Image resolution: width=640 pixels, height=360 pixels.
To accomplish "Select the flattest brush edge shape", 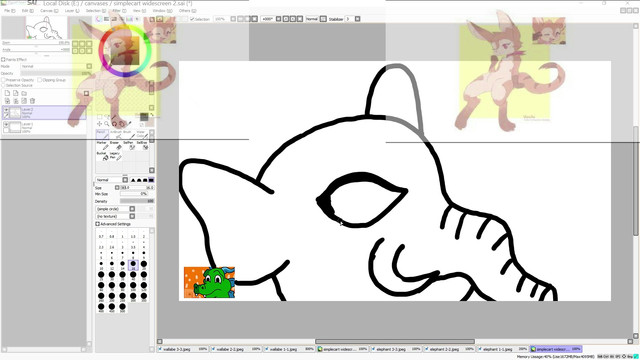I will click(151, 180).
